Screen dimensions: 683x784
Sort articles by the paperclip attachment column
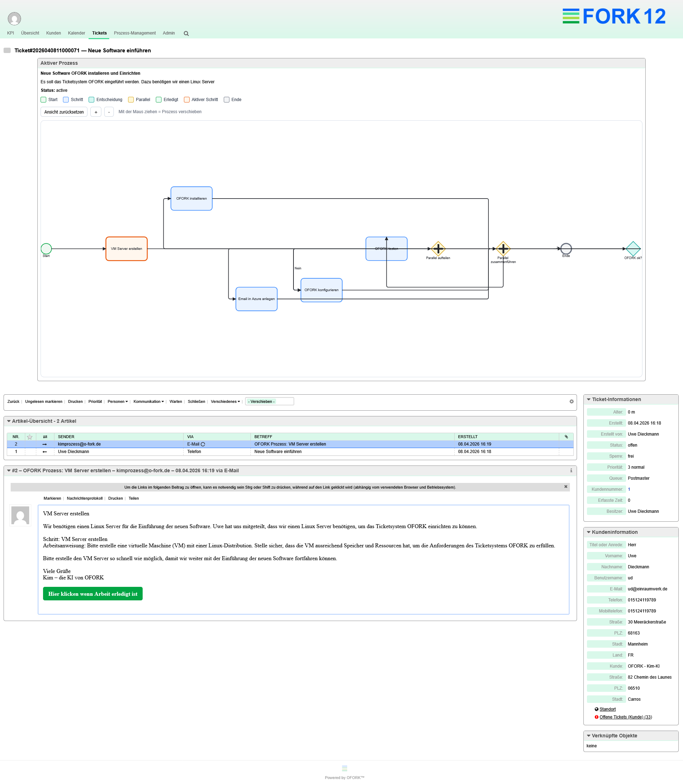click(567, 437)
